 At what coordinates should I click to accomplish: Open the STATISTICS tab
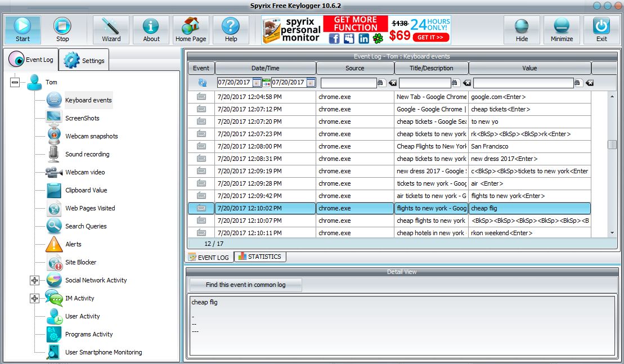point(259,256)
